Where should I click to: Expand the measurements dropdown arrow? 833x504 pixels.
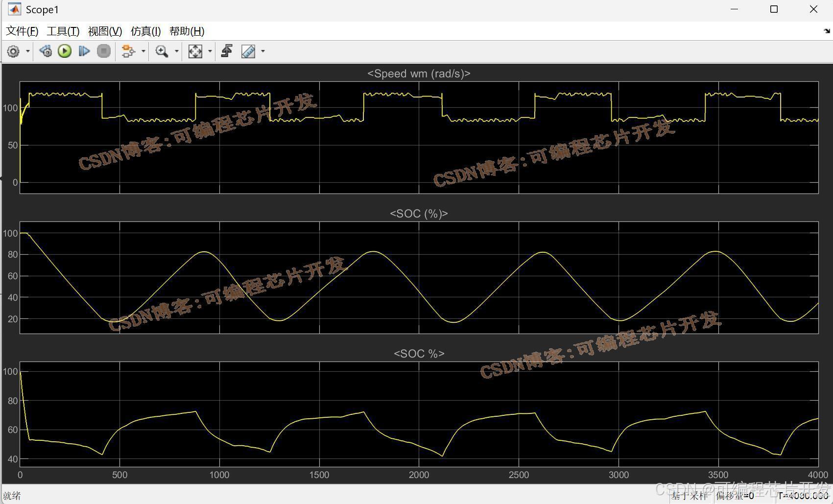[263, 51]
